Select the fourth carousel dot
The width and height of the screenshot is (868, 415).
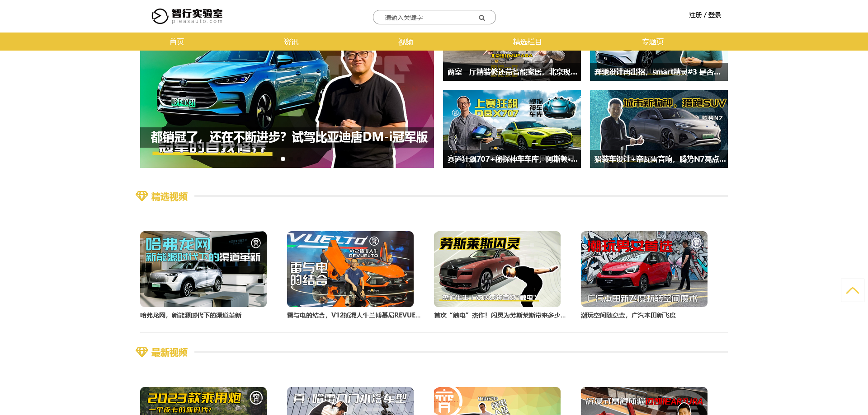click(299, 159)
